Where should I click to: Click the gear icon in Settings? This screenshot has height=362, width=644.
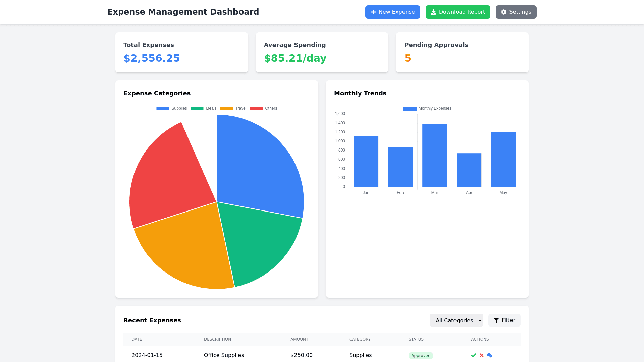click(x=504, y=12)
